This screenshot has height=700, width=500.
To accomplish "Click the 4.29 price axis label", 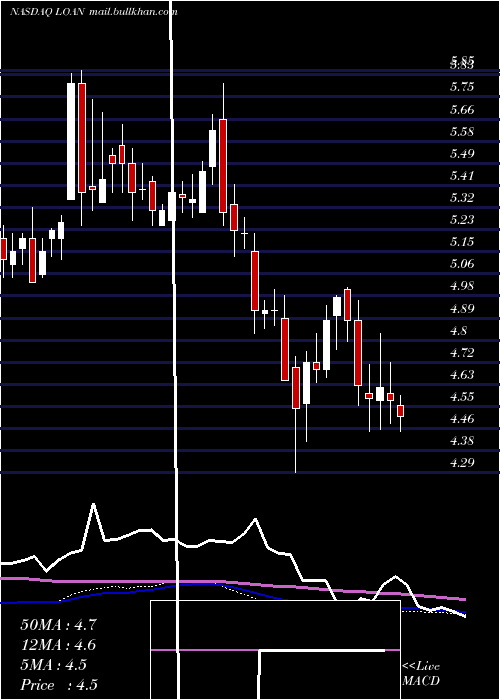I will (462, 463).
